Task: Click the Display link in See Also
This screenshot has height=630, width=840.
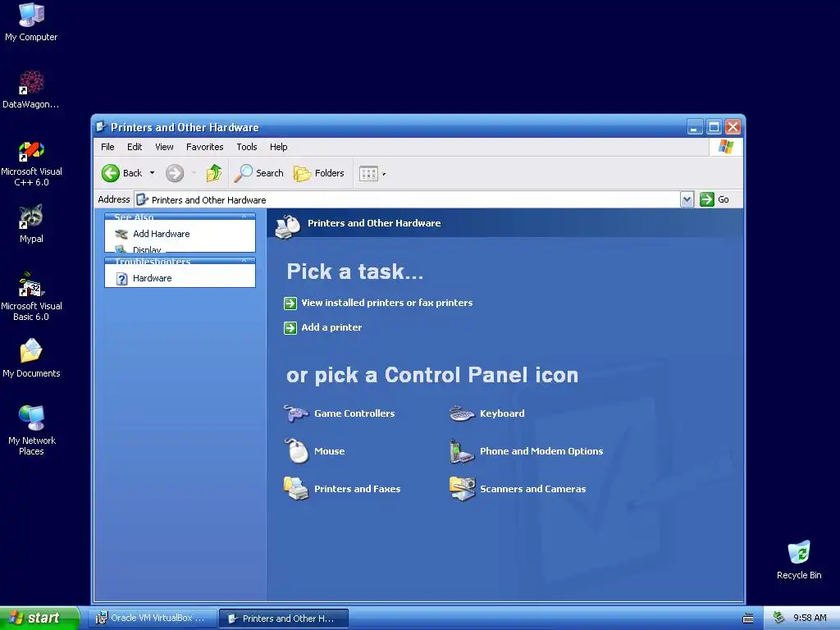Action: point(147,249)
